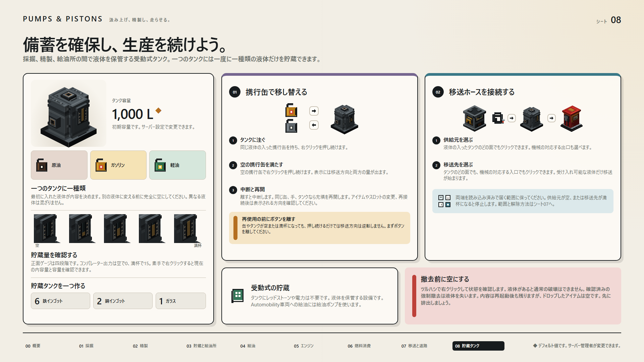This screenshot has width=644, height=362.
Task: Click the green passive storage book icon
Action: tap(238, 296)
